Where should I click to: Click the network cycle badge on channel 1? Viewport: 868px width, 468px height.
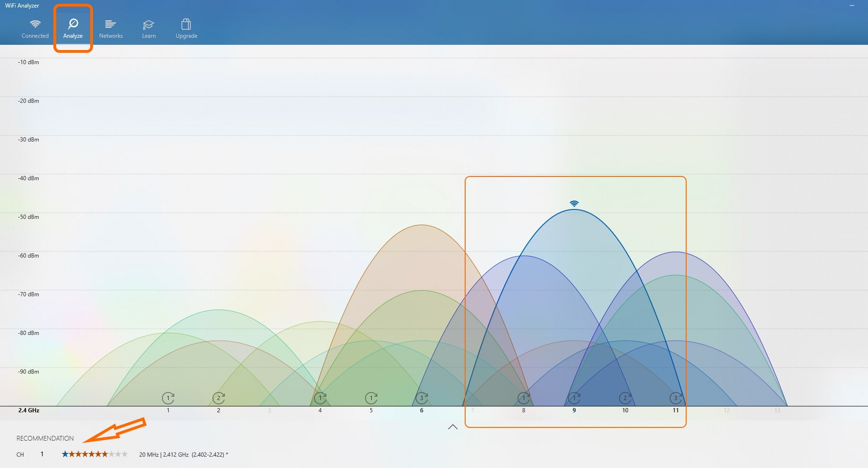pyautogui.click(x=168, y=398)
